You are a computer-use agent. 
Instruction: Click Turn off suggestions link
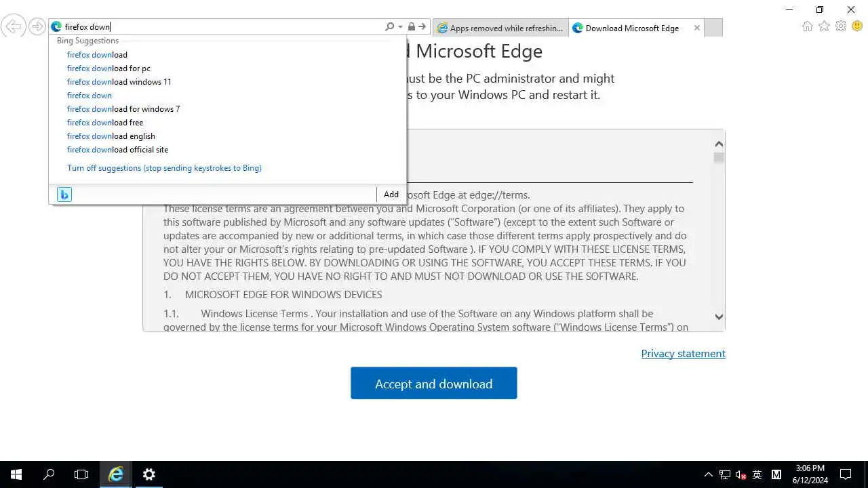[x=164, y=168]
